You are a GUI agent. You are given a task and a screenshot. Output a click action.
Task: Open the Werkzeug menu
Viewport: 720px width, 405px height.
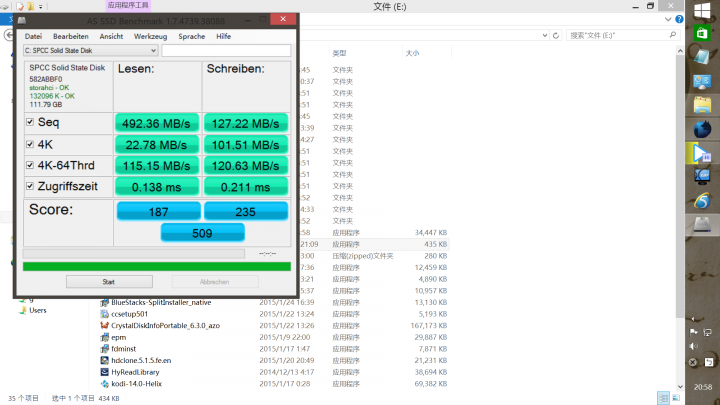150,36
